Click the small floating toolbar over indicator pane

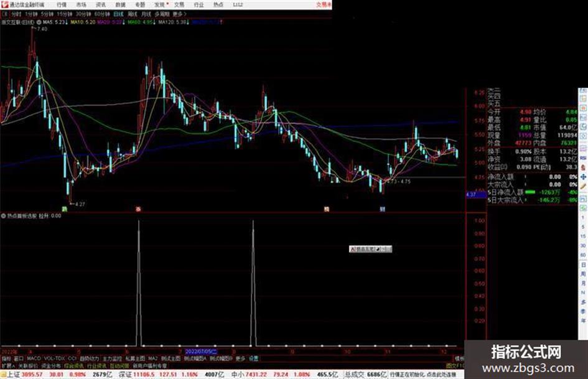tap(370, 249)
